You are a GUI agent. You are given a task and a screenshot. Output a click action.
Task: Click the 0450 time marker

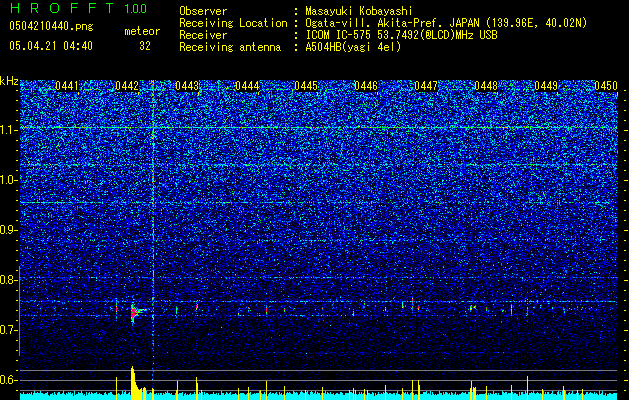(606, 86)
